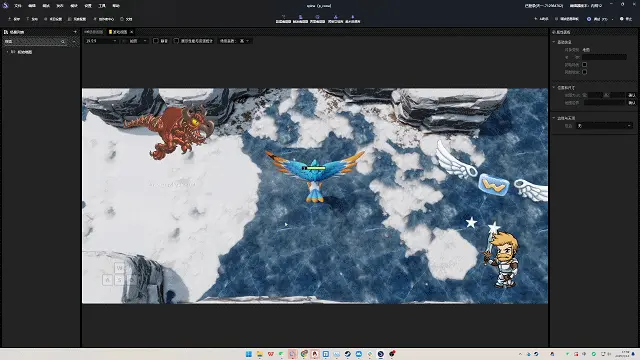Image resolution: width=640 pixels, height=360 pixels.
Task: Click the plus icon in left panel header
Action: (75, 32)
